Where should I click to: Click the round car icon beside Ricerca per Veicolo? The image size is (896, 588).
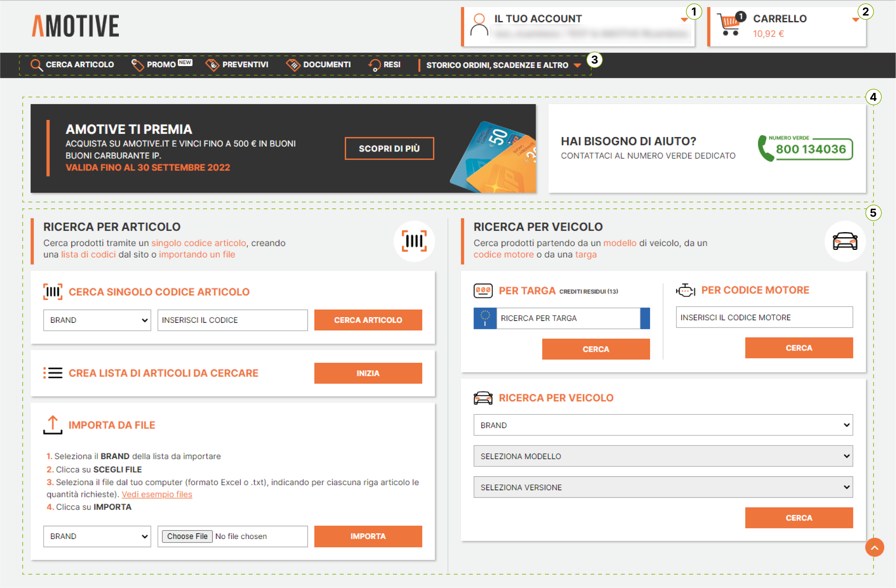(x=845, y=241)
